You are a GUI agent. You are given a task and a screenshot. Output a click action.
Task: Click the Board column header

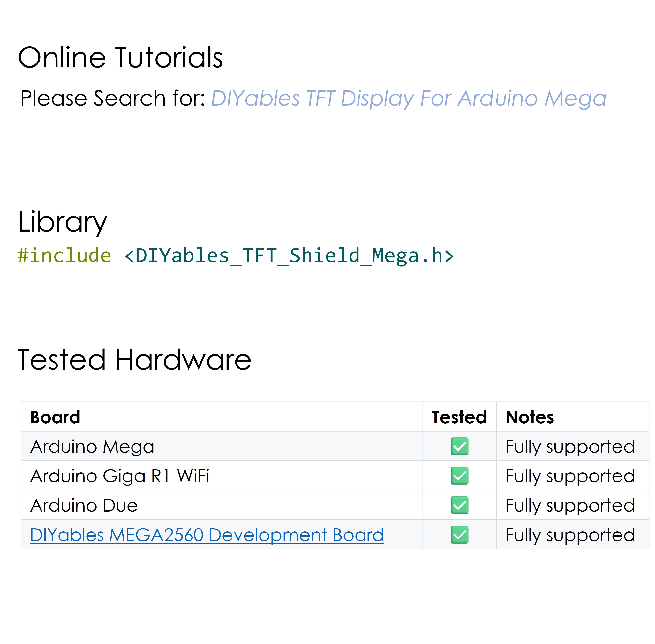(55, 417)
